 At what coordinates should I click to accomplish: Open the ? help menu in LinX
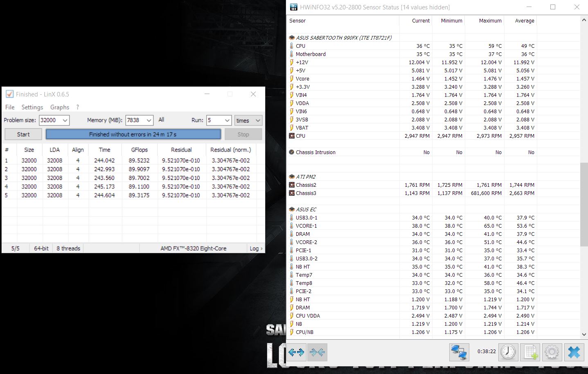tap(78, 107)
